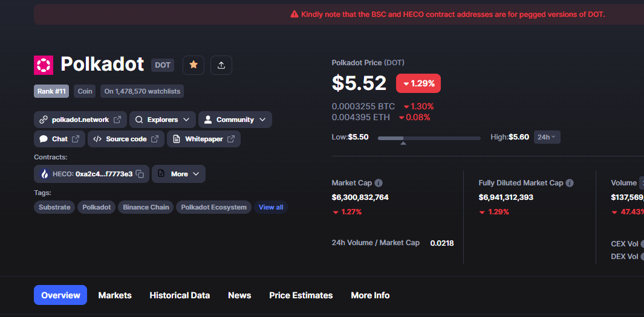Open the Whitepaper link
The width and height of the screenshot is (644, 317).
click(x=204, y=139)
